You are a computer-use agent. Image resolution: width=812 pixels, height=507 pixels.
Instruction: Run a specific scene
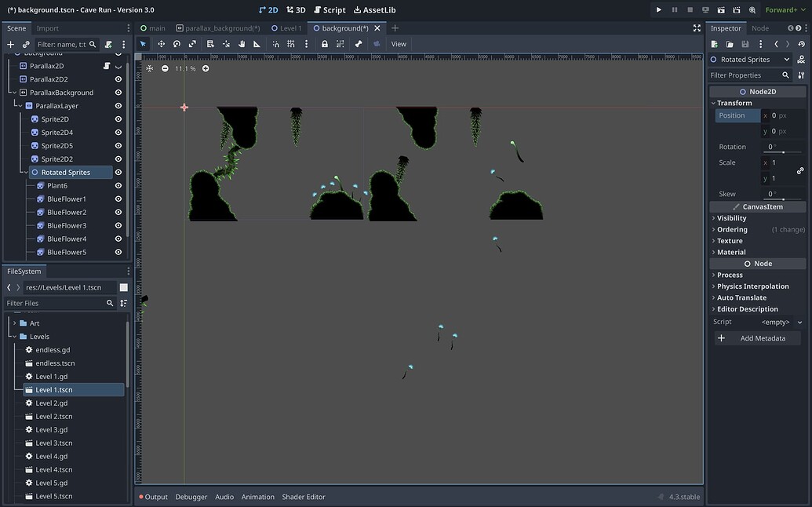tap(737, 10)
